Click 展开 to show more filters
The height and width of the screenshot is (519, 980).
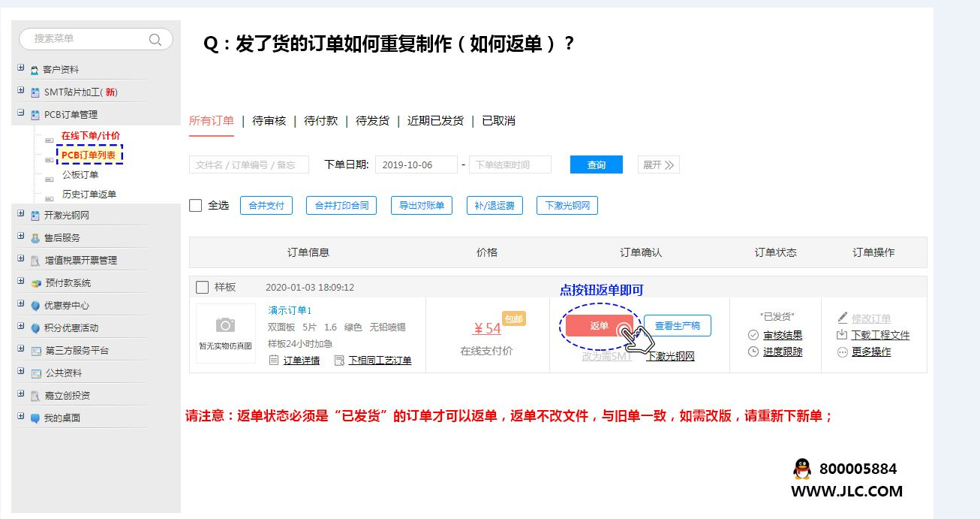click(658, 164)
